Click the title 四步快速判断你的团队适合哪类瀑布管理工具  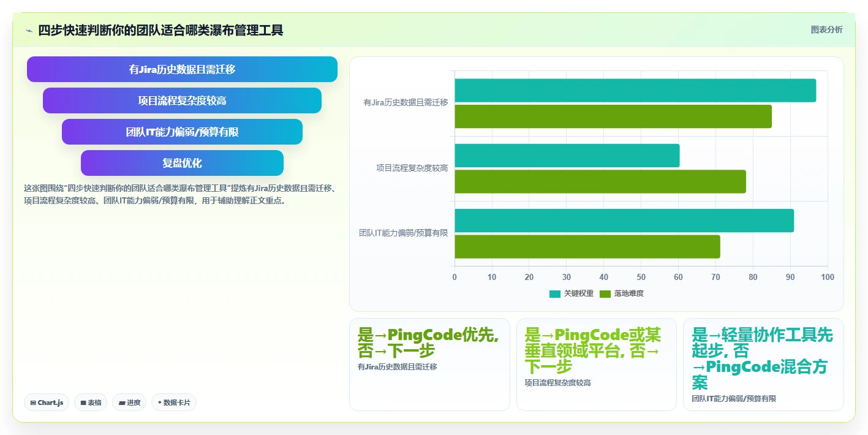(x=160, y=31)
